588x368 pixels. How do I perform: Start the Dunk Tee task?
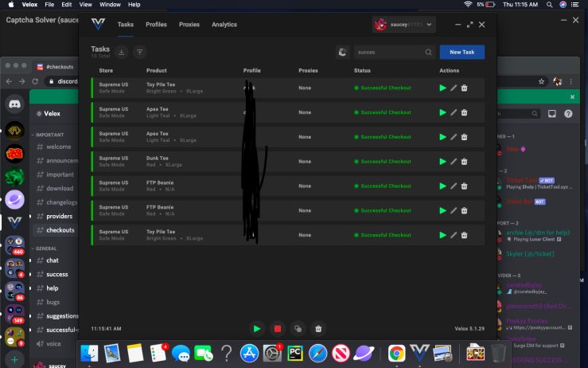point(442,162)
